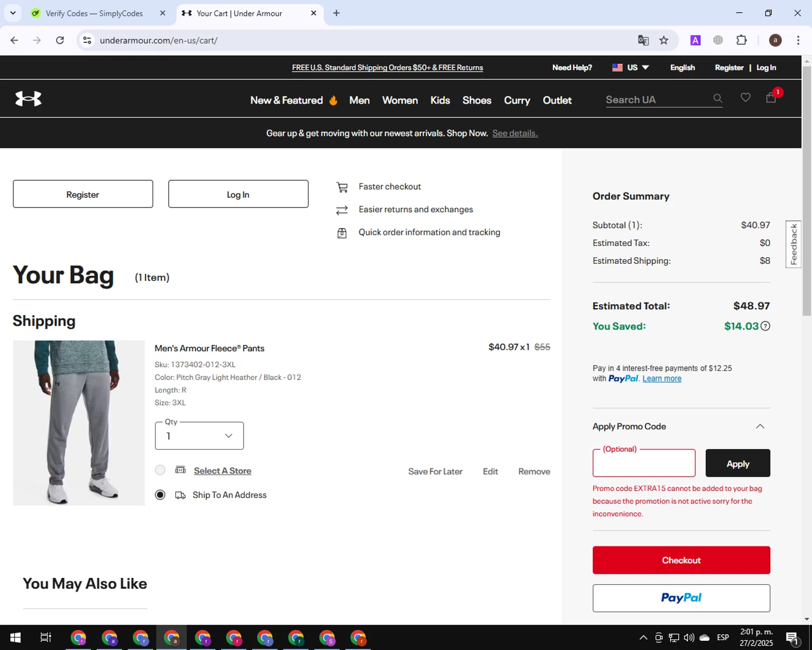Open the Men menu
This screenshot has height=650, width=812.
coord(359,100)
